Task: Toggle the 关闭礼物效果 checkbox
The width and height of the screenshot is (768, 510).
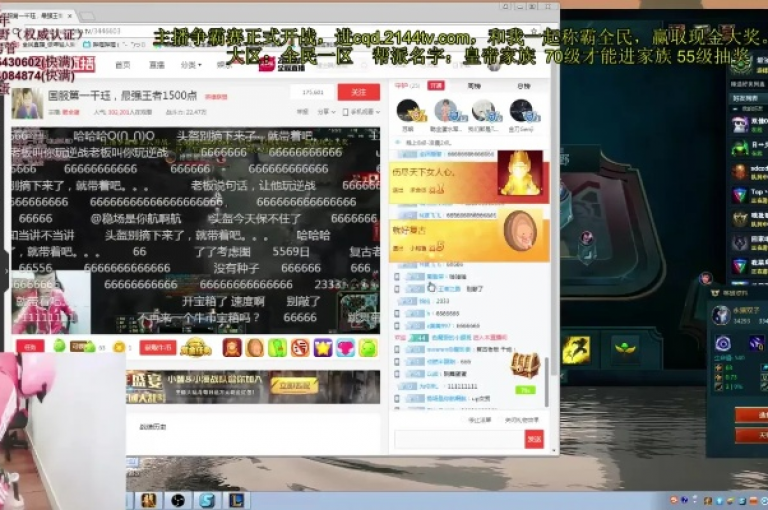Action: (x=501, y=420)
